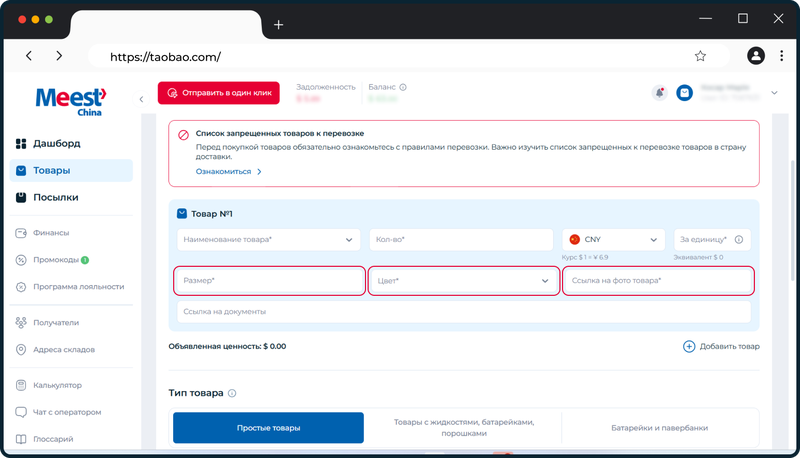Click the Калькулятор icon

click(21, 385)
